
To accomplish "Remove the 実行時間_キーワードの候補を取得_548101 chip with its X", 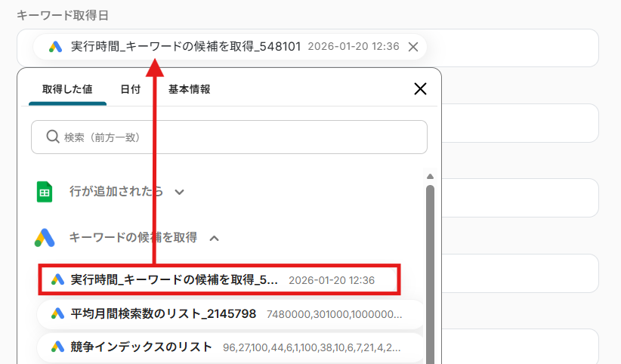I will click(413, 47).
